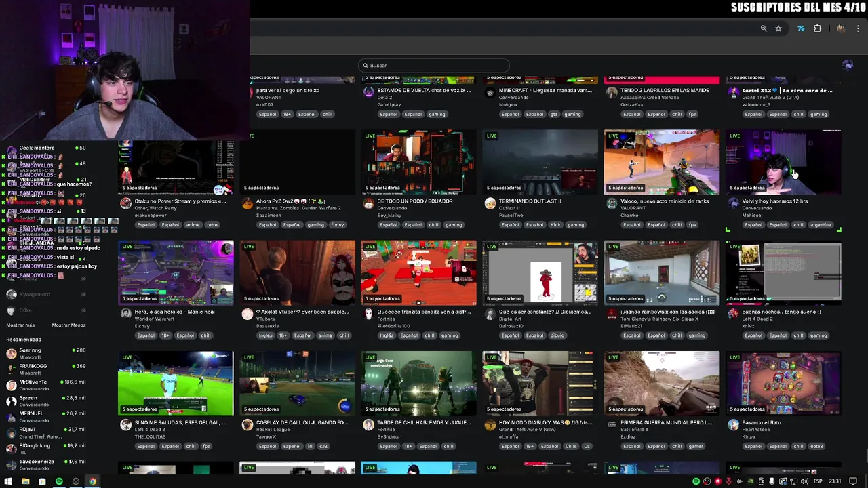868x488 pixels.
Task: Click the volume speaker icon in the tray
Action: [x=804, y=481]
